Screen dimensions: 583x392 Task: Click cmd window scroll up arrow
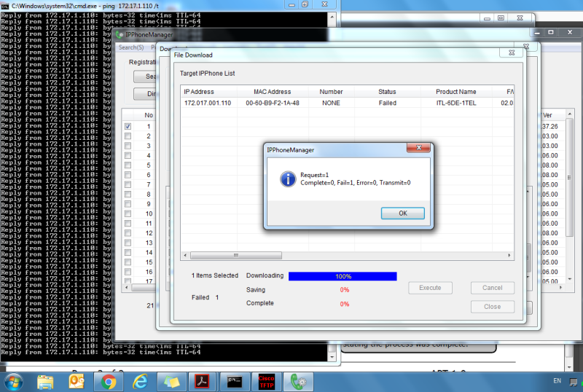pyautogui.click(x=332, y=17)
